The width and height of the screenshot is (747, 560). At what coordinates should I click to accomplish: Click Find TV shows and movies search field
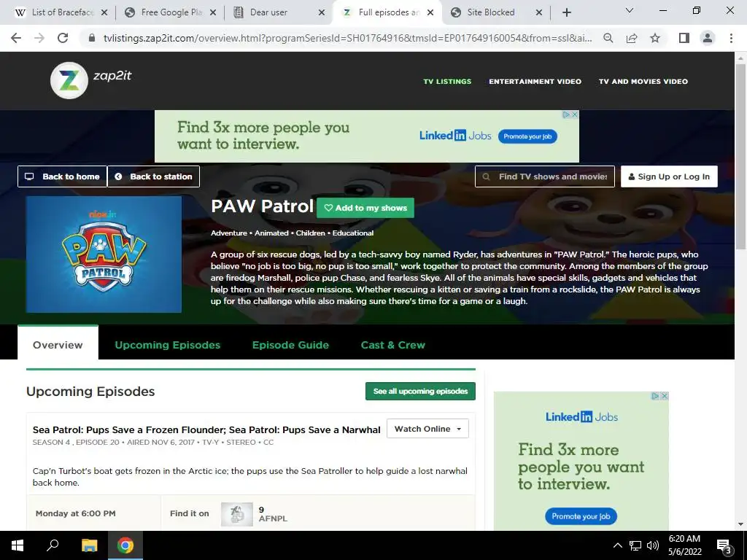tap(544, 176)
